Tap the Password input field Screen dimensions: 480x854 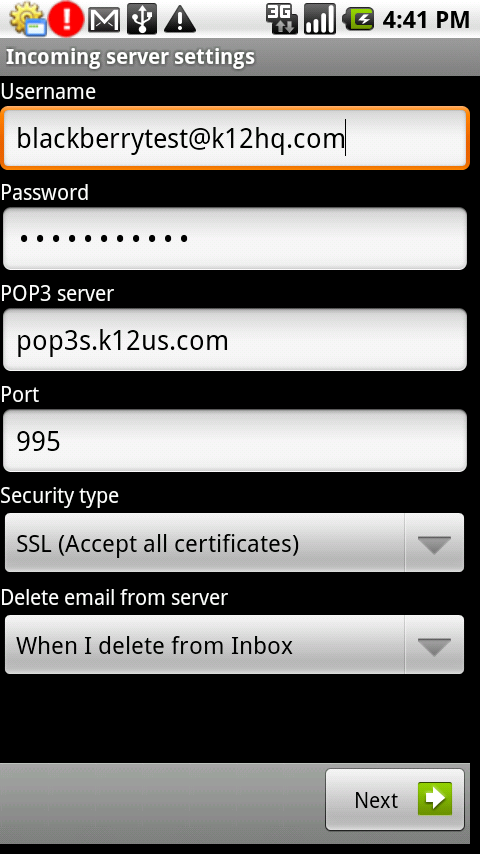coord(235,239)
